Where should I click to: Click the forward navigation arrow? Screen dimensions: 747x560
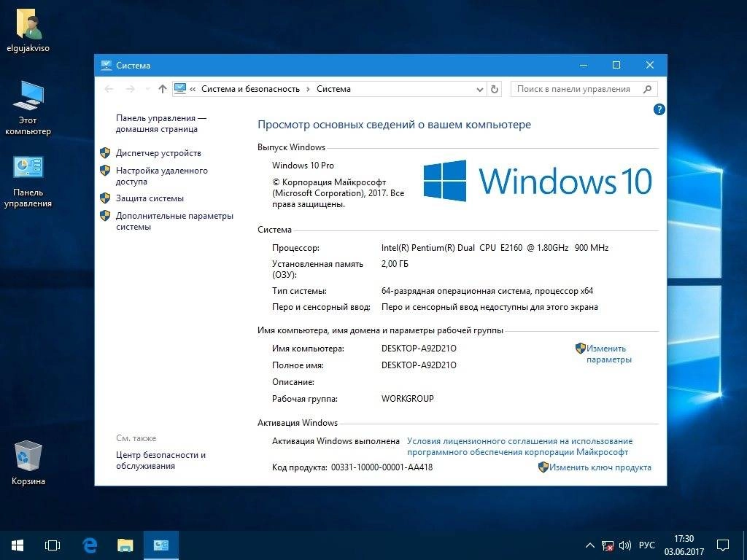pos(130,89)
